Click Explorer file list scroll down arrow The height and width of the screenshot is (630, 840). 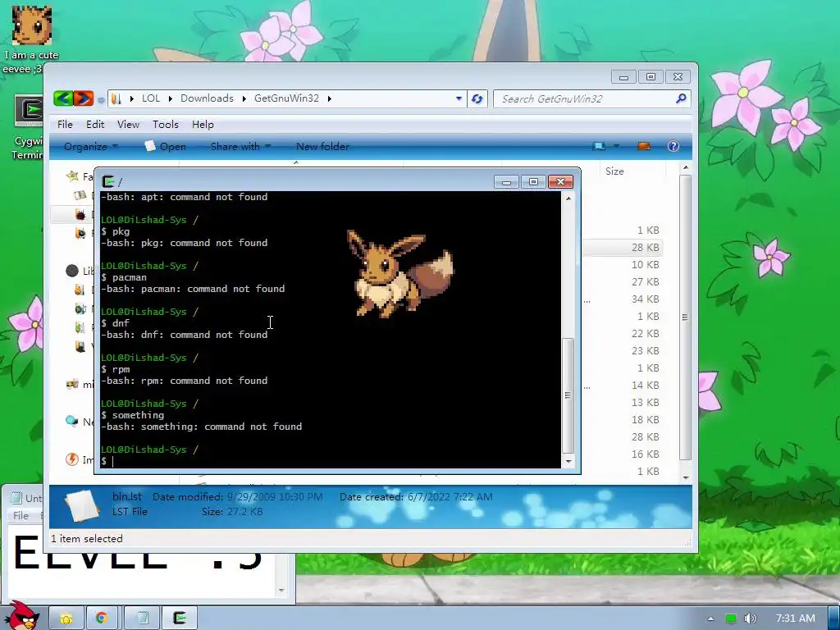click(x=685, y=477)
